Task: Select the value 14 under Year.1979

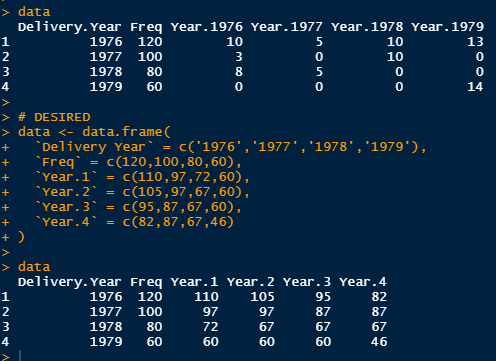Action: point(475,87)
